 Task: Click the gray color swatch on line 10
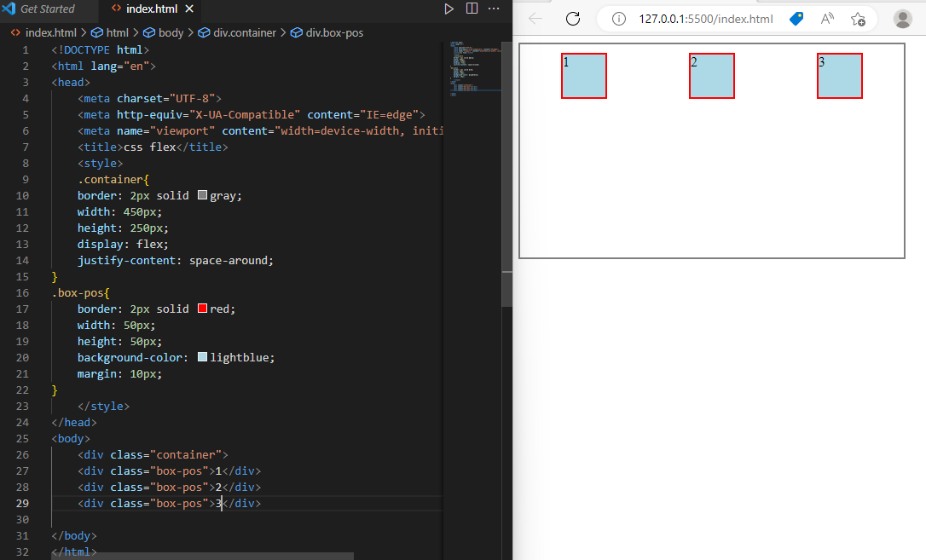click(x=203, y=194)
